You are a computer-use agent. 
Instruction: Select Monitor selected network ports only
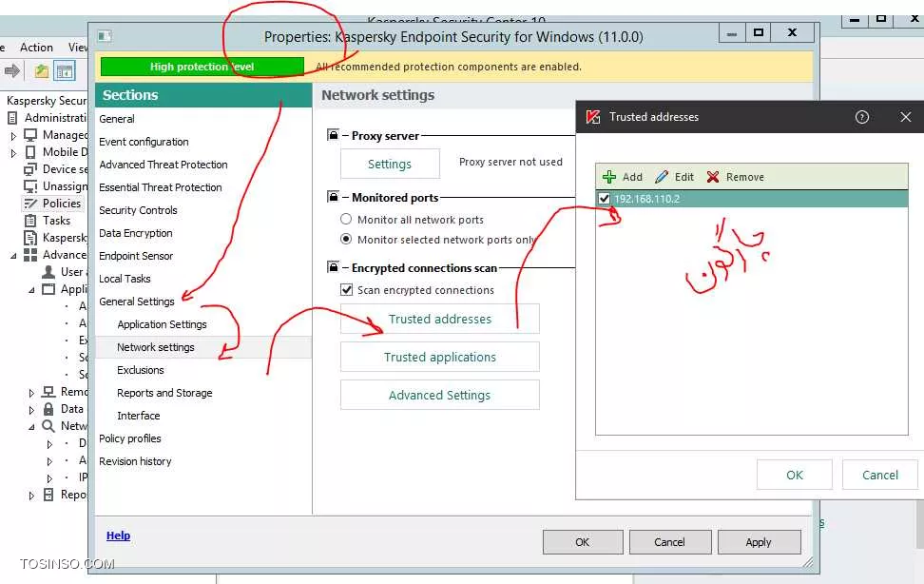click(346, 239)
